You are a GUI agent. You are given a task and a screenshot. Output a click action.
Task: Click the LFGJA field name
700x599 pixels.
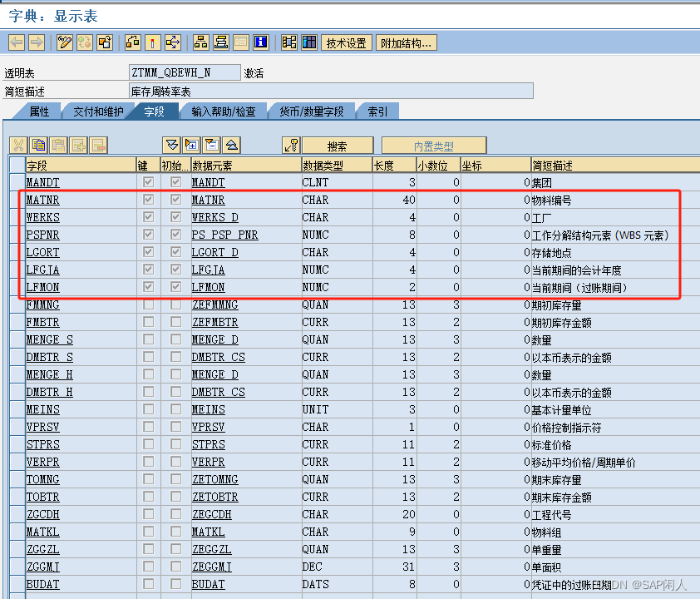tap(42, 270)
